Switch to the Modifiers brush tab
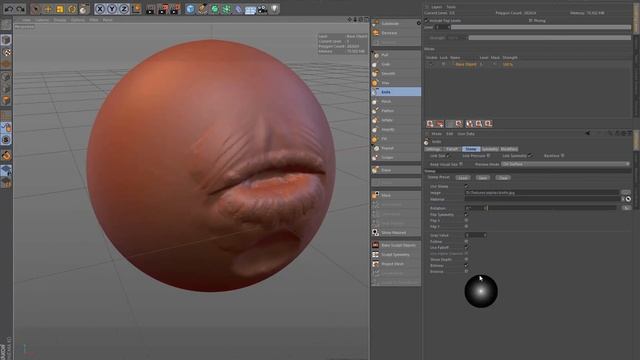The image size is (640, 360). [509, 149]
